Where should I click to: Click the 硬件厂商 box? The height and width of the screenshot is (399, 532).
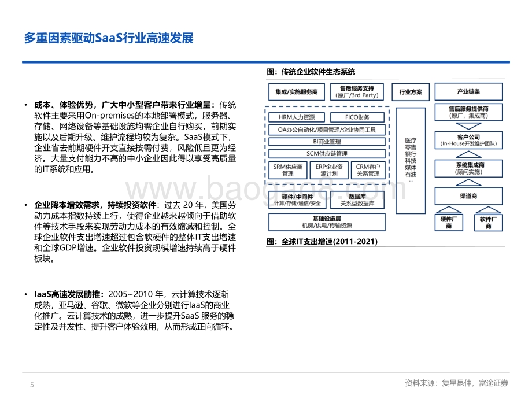click(x=449, y=223)
